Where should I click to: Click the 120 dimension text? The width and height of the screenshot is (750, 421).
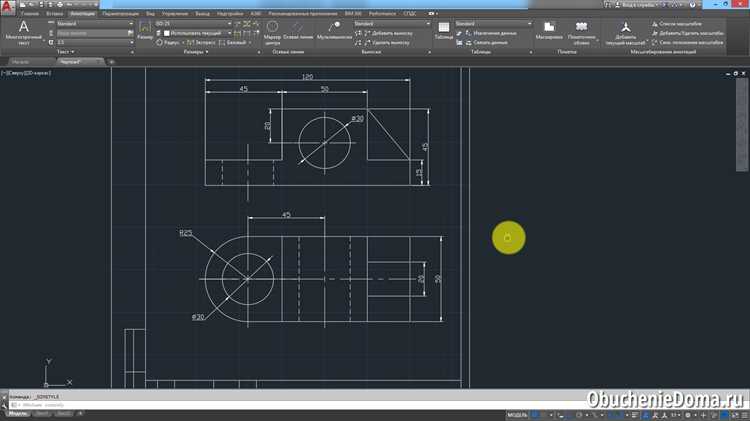point(307,77)
